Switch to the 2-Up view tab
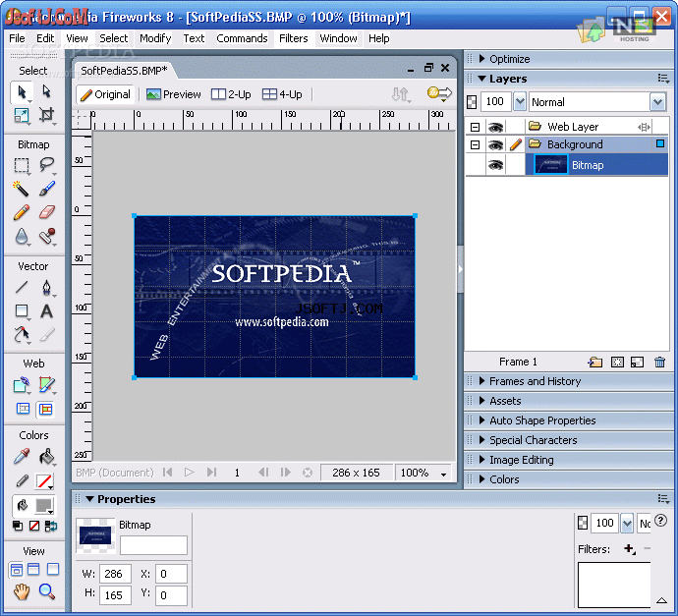Screen dimensions: 678x616 point(231,94)
